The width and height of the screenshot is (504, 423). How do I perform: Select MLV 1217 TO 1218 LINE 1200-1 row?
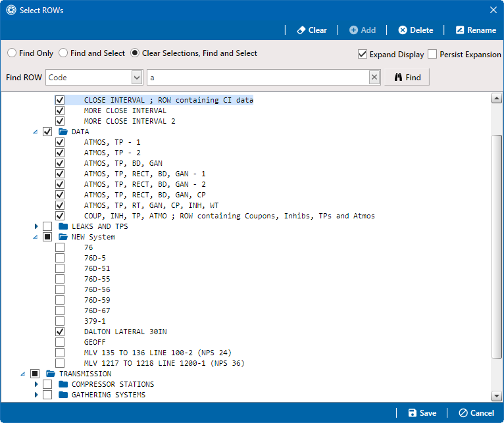[164, 363]
